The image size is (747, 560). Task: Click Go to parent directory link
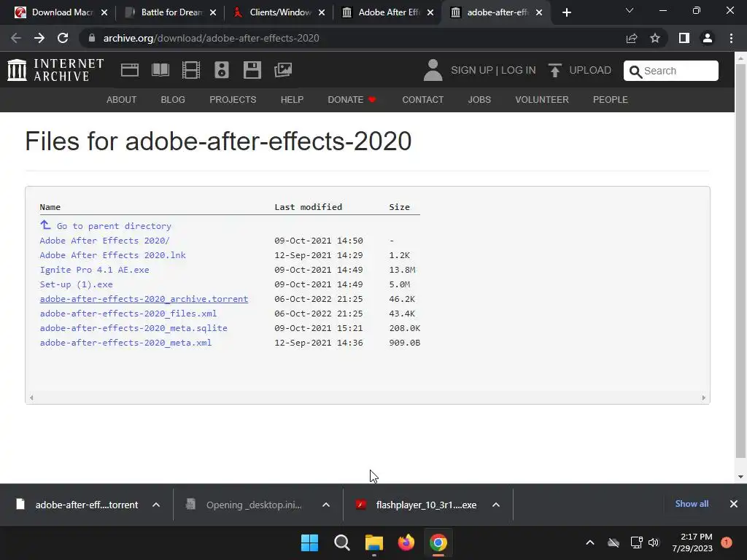point(114,226)
